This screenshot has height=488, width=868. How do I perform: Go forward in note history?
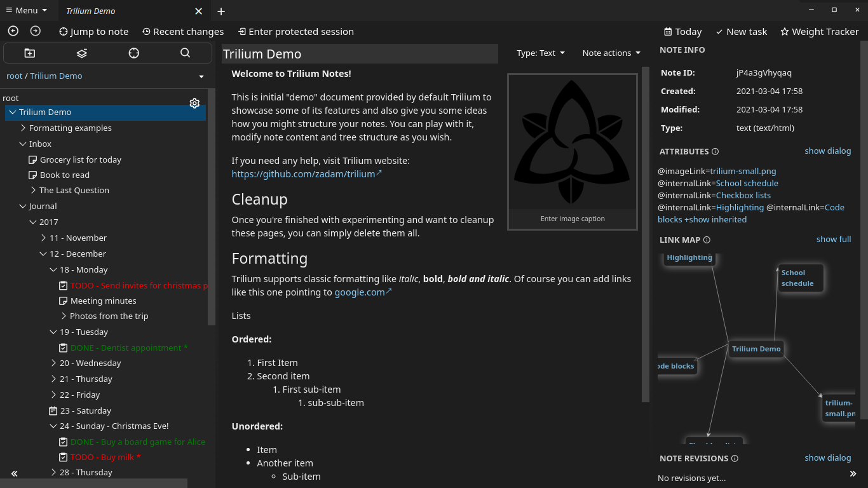(x=36, y=31)
